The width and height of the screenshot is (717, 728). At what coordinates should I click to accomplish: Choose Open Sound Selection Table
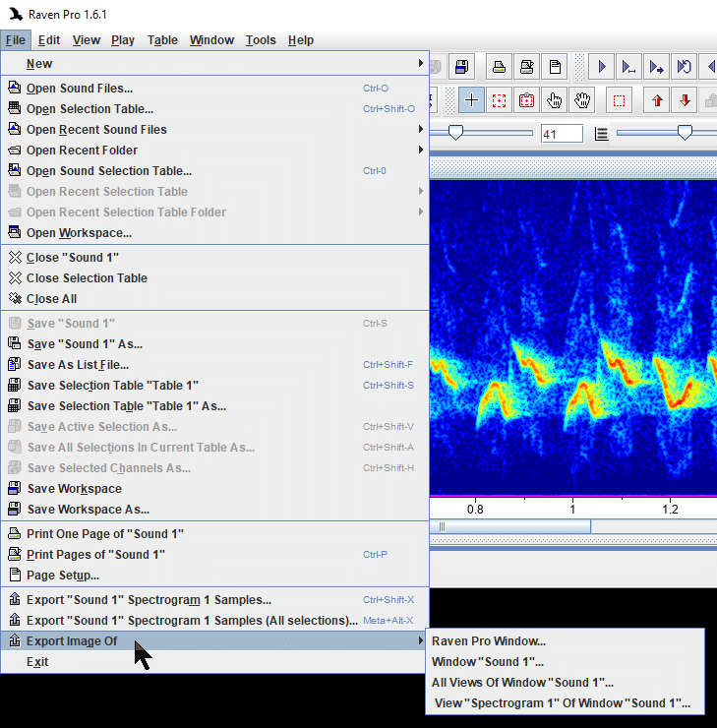214,171
